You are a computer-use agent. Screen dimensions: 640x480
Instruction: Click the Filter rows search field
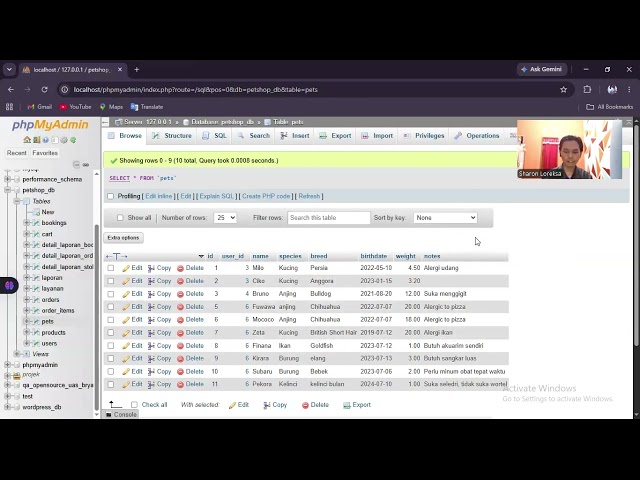(x=329, y=218)
